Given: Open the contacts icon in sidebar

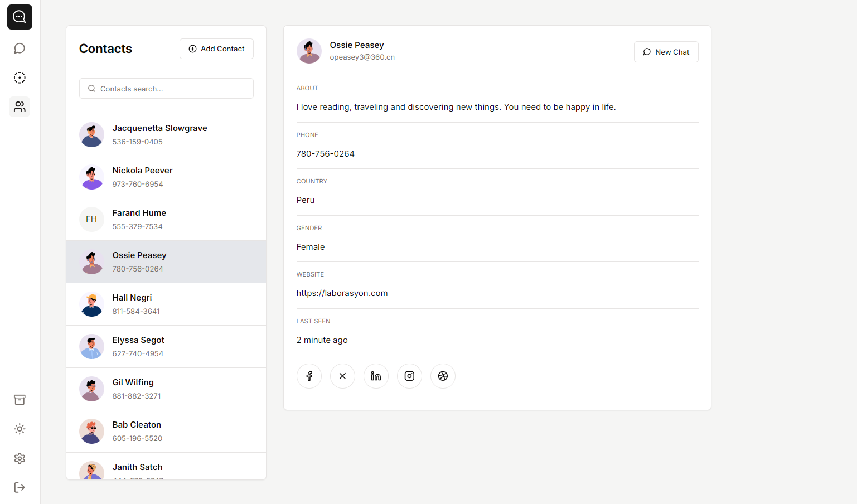Looking at the screenshot, I should click(20, 106).
